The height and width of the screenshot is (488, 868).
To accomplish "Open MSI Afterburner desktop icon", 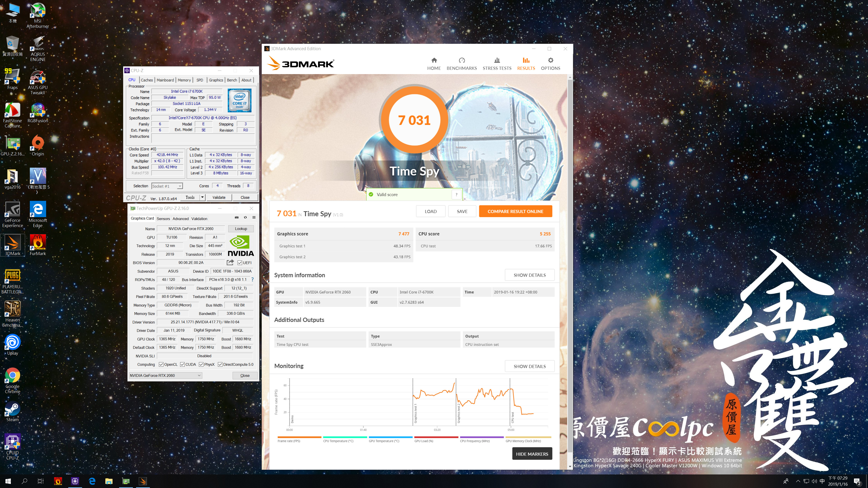I will tap(38, 15).
